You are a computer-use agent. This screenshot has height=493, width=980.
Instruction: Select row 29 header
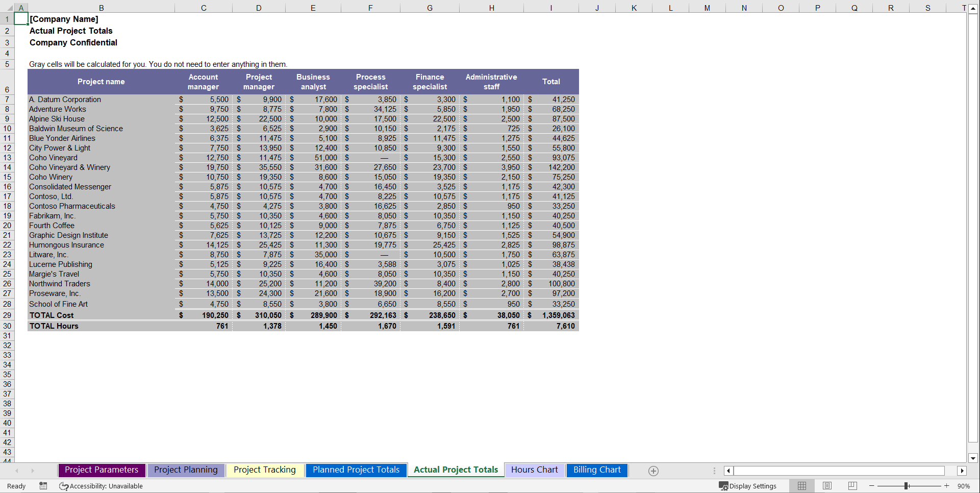(7, 315)
